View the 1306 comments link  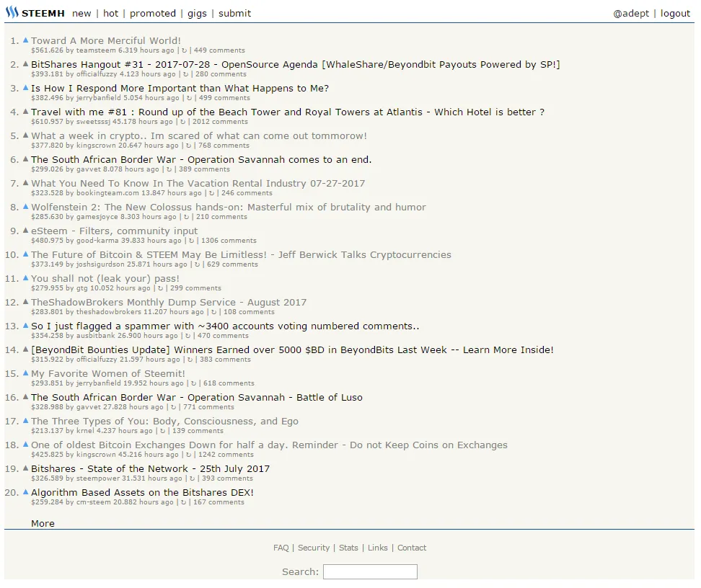tap(229, 241)
